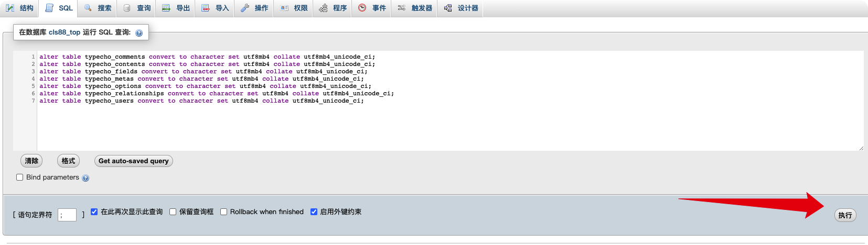Image resolution: width=868 pixels, height=245 pixels.
Task: Disable the 启用外键约束 checkbox
Action: (x=314, y=211)
